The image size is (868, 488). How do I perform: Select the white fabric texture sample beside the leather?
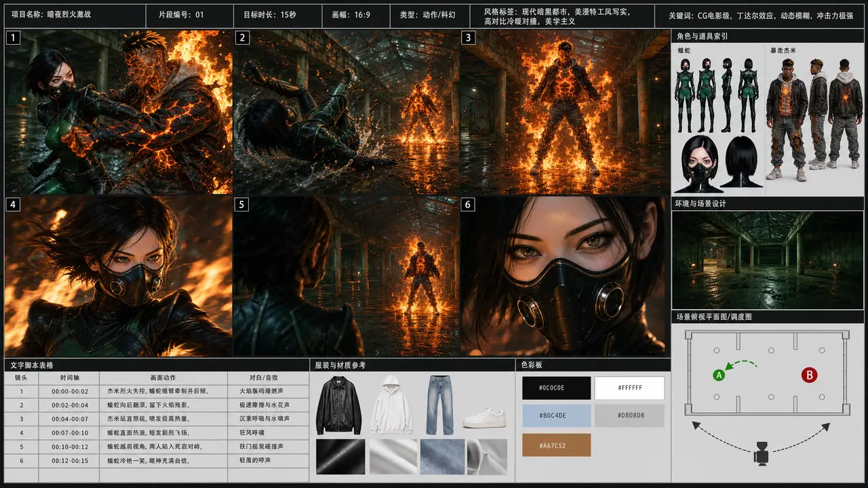point(393,456)
